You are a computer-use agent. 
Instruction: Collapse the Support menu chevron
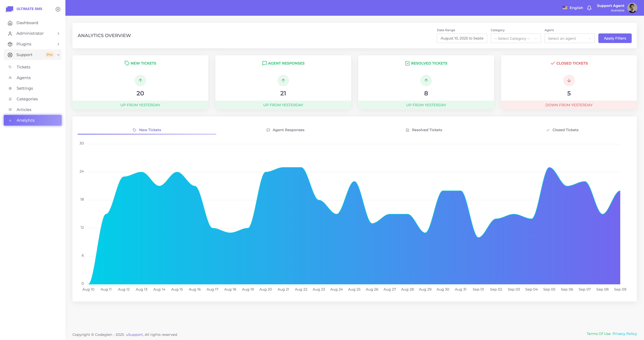tap(58, 55)
